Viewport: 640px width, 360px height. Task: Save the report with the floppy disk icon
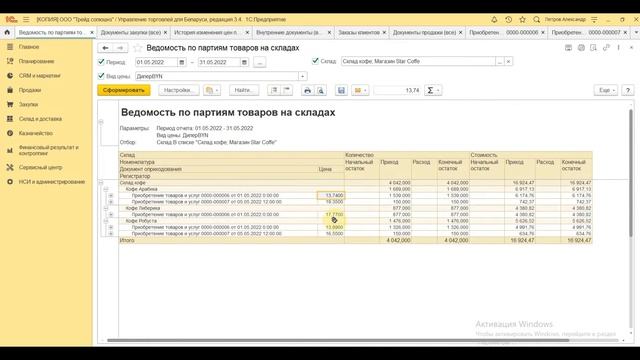pyautogui.click(x=341, y=90)
